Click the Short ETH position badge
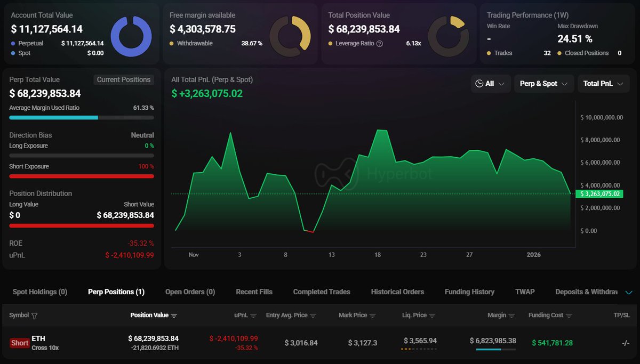The height and width of the screenshot is (364, 640). [x=20, y=343]
